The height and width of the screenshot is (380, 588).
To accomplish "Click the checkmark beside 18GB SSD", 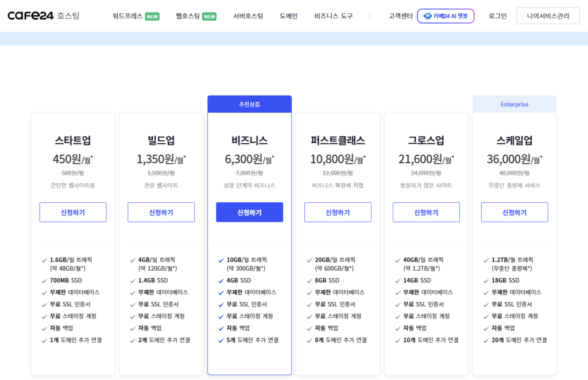I will [x=486, y=281].
